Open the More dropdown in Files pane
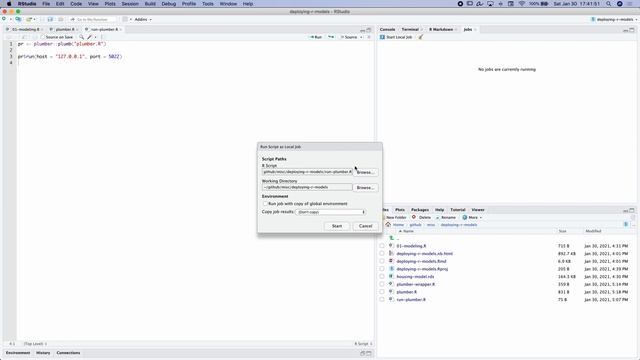The image size is (640, 360). (x=472, y=218)
